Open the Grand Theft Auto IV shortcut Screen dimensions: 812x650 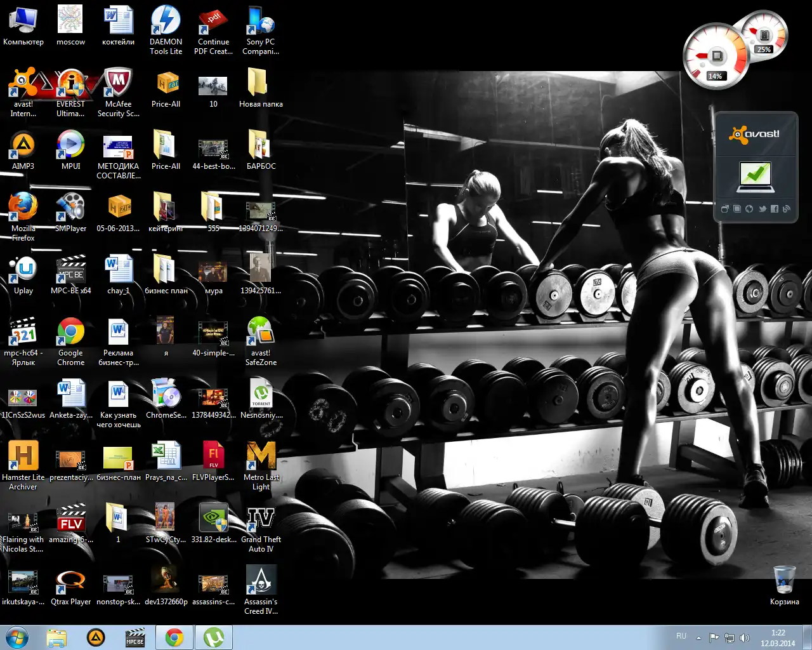click(261, 519)
